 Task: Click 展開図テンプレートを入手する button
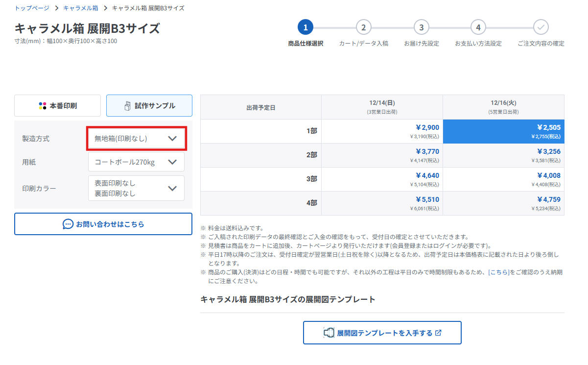[x=382, y=333]
